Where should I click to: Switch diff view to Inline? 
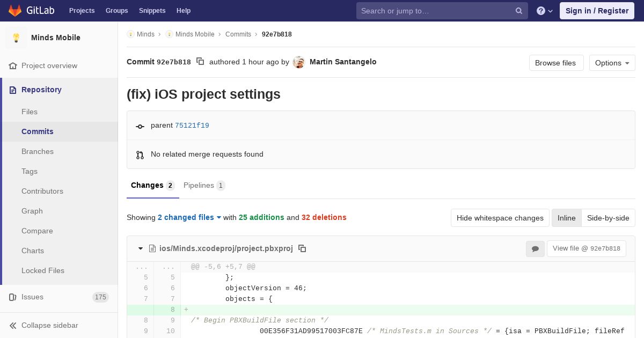pos(566,218)
